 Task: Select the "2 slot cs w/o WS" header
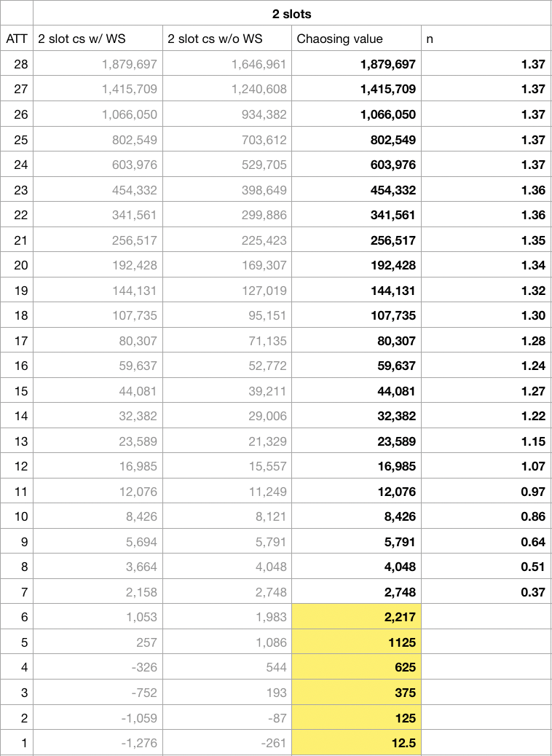227,39
